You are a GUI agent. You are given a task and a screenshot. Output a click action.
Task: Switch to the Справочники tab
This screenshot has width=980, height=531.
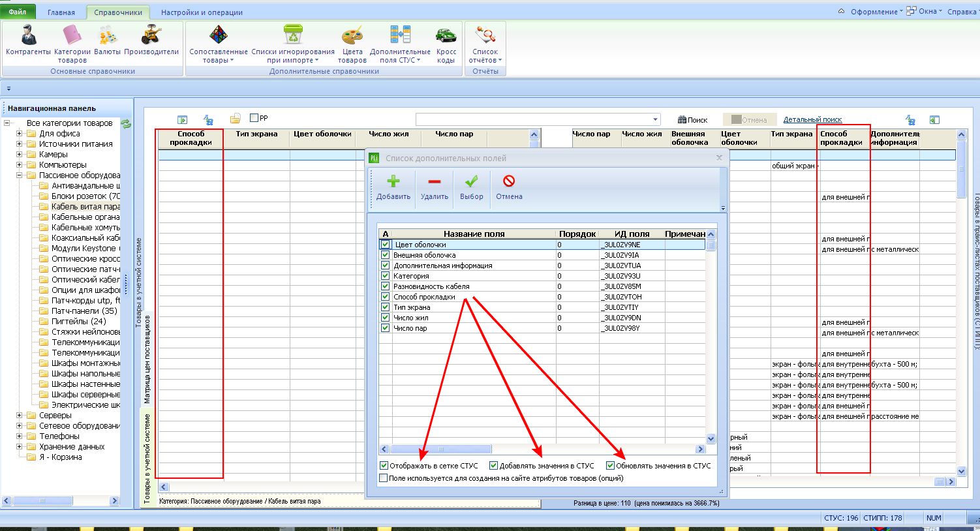[117, 12]
